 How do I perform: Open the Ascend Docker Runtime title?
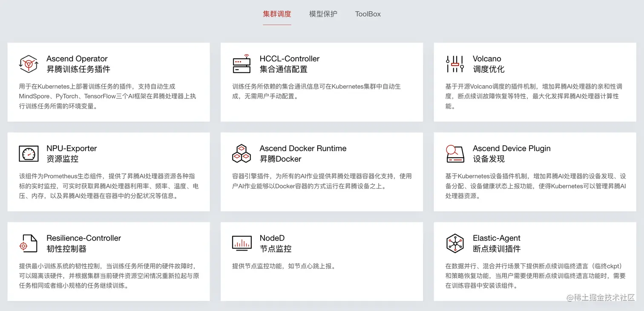tap(303, 148)
